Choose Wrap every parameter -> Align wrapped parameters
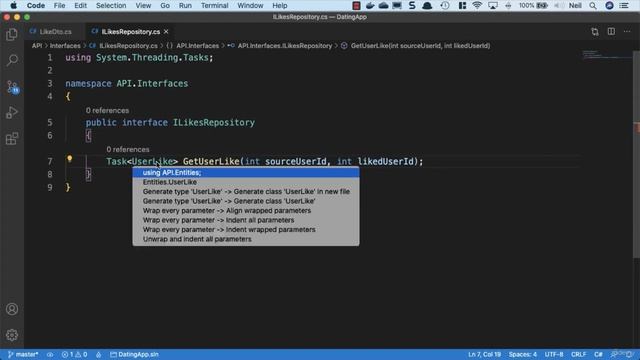Image resolution: width=640 pixels, height=360 pixels. pos(246,211)
